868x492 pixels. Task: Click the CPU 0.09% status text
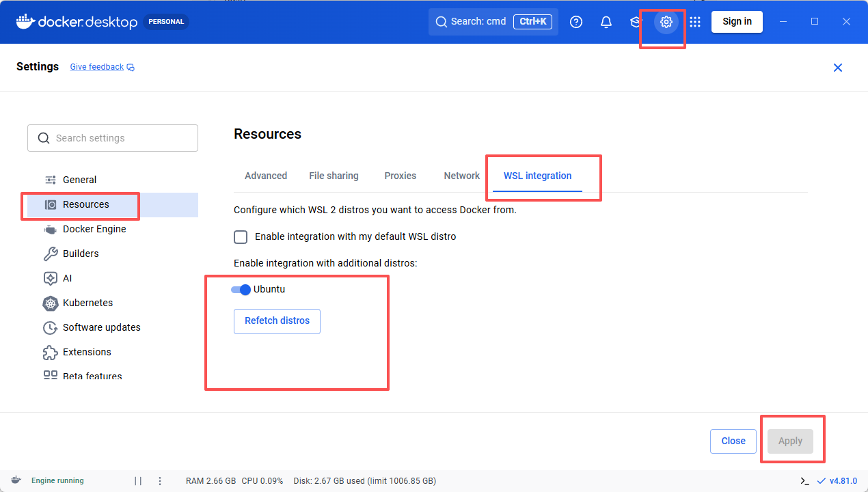coord(262,481)
